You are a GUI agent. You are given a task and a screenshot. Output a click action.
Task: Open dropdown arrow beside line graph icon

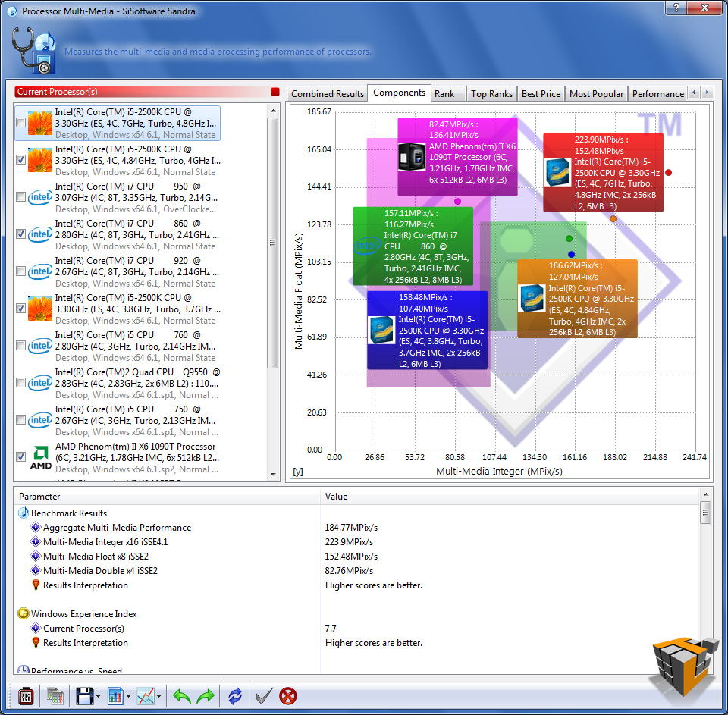coord(158,696)
